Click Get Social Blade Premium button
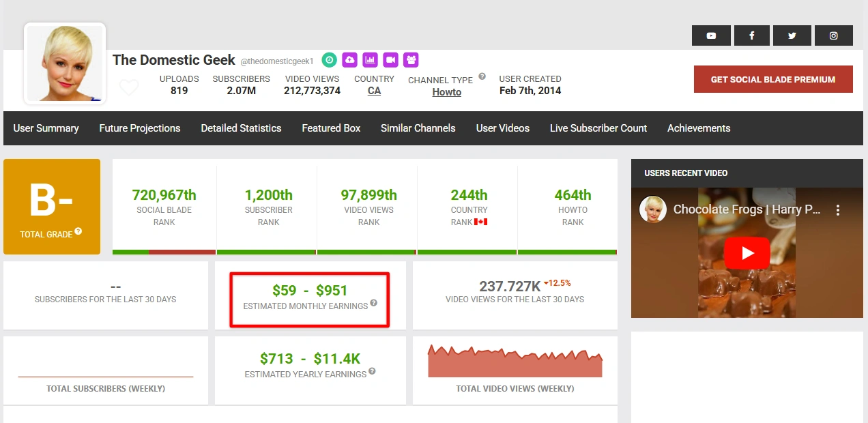 (773, 79)
